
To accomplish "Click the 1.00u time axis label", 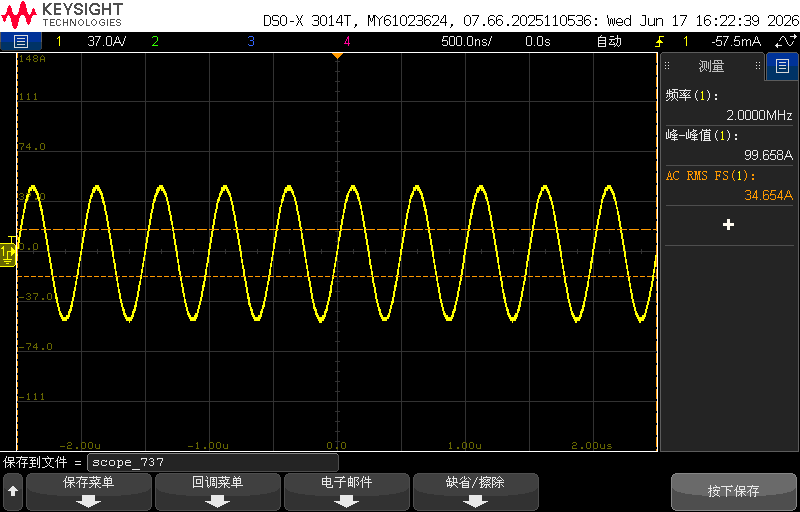I will coord(465,445).
